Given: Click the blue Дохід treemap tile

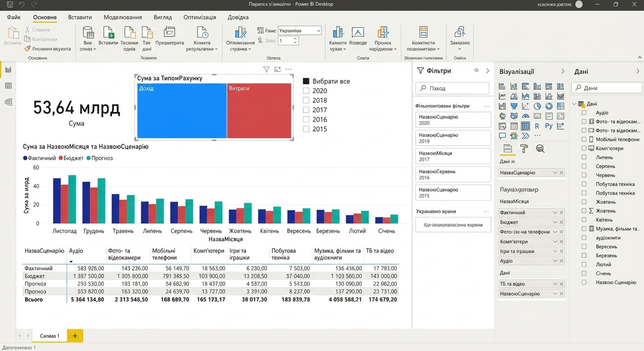Looking at the screenshot, I should click(x=182, y=111).
